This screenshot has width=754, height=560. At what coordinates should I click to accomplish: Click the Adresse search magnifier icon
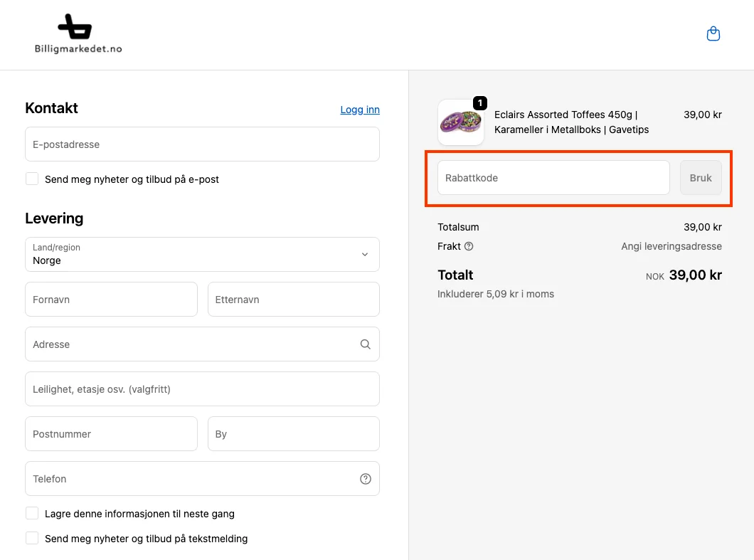pyautogui.click(x=366, y=344)
